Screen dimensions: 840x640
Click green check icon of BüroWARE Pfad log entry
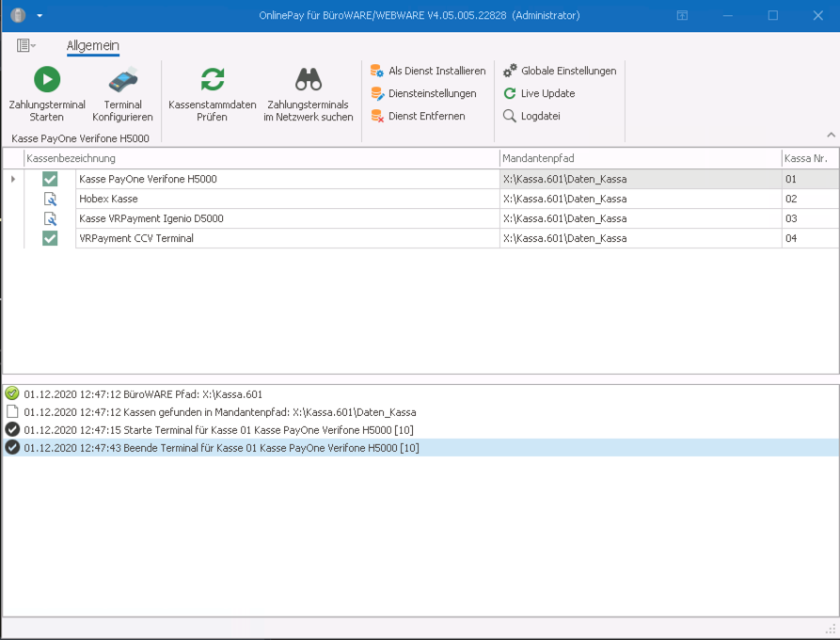tap(12, 394)
